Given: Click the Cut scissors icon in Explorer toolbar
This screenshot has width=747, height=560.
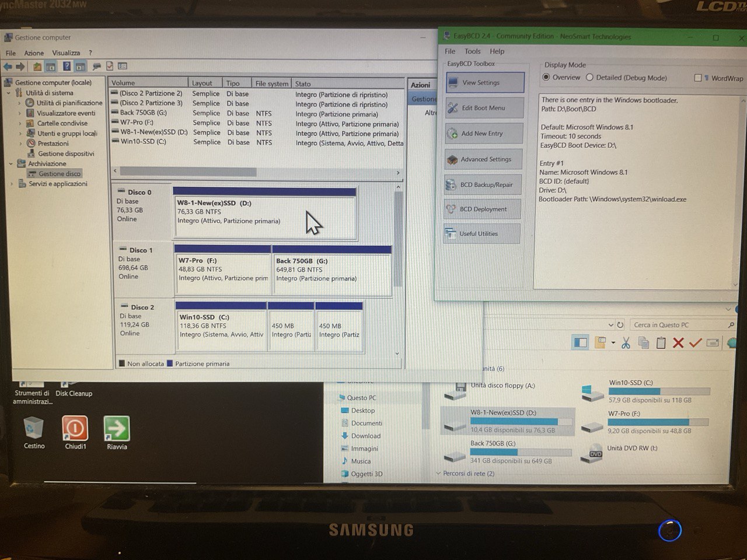Looking at the screenshot, I should [626, 343].
